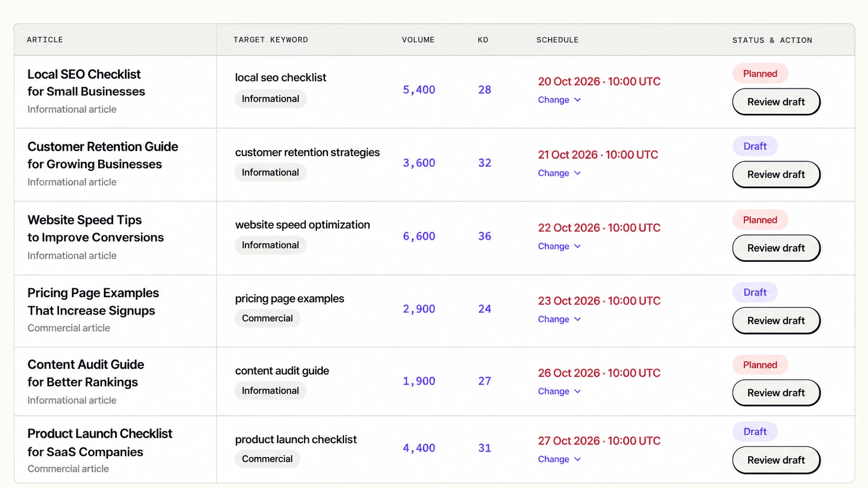Click the Schedule column header
The width and height of the screenshot is (868, 489).
pos(557,39)
